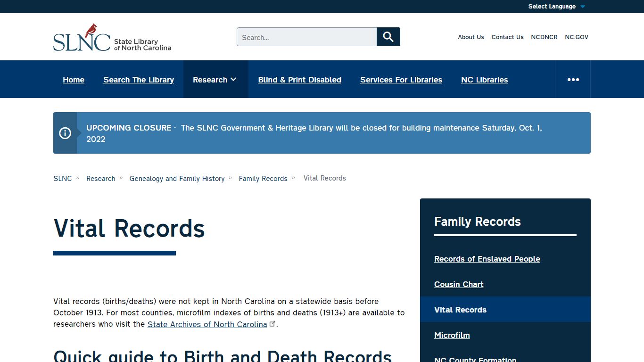Open Search The Library menu item
Viewport: 644px width, 362px height.
[139, 80]
